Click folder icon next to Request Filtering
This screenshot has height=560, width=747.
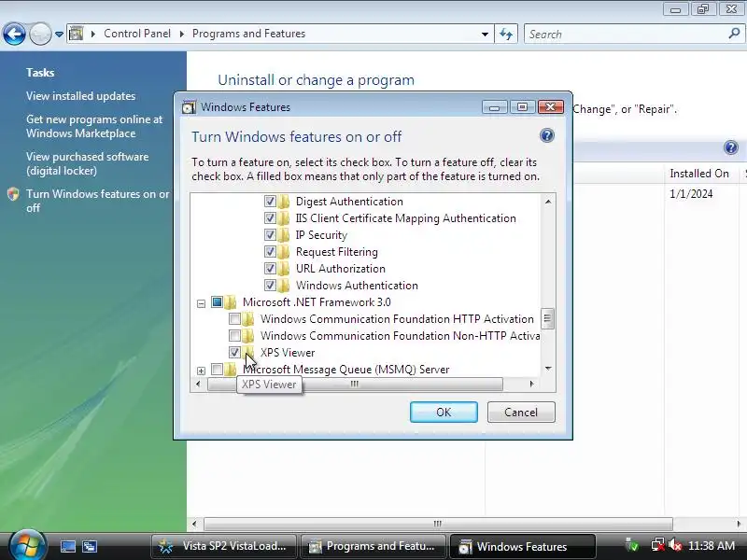(284, 251)
